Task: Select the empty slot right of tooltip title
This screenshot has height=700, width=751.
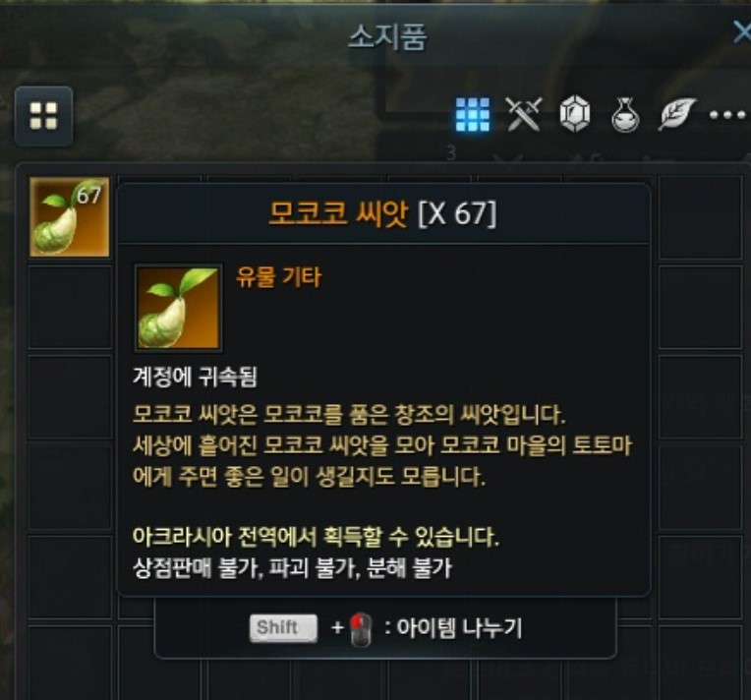Action: [x=700, y=217]
